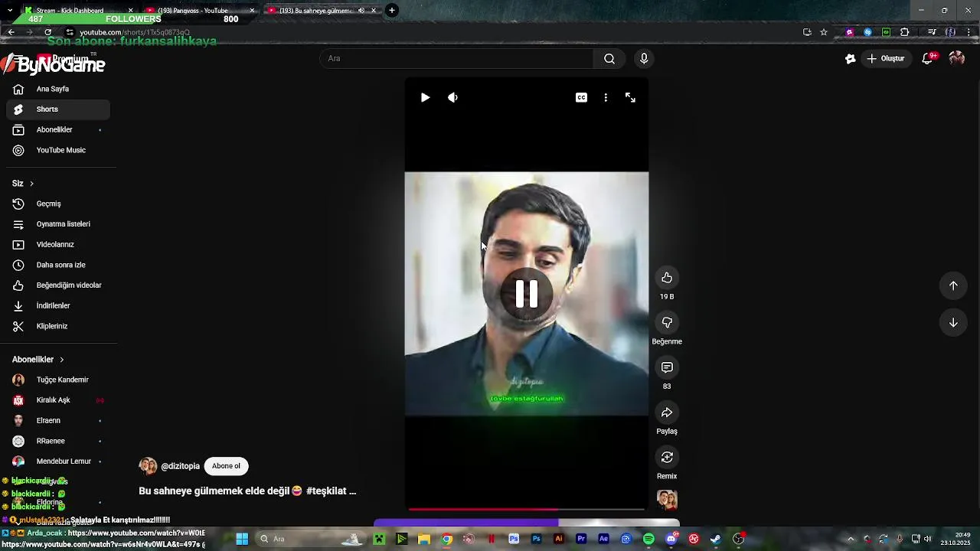The image size is (980, 551).
Task: Remix this Short
Action: click(x=667, y=458)
